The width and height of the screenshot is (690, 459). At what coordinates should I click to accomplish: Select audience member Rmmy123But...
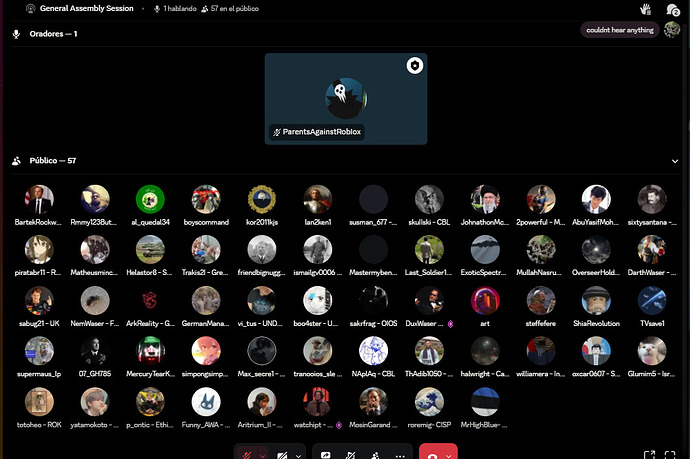tap(95, 205)
